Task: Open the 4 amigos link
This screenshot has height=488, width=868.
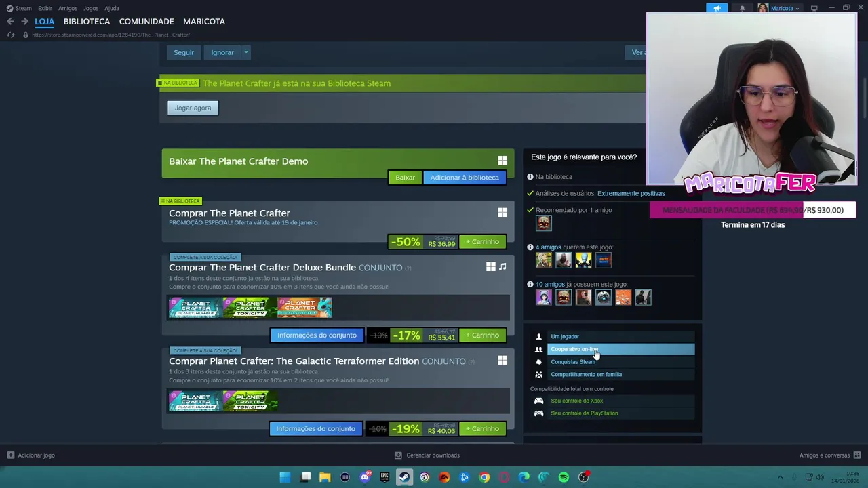Action: click(x=548, y=247)
